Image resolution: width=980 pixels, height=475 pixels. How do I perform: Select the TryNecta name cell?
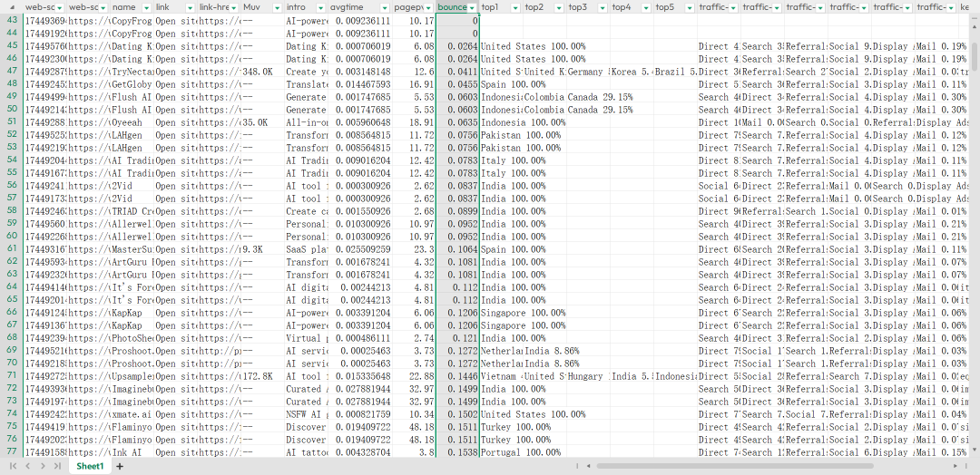pyautogui.click(x=132, y=72)
